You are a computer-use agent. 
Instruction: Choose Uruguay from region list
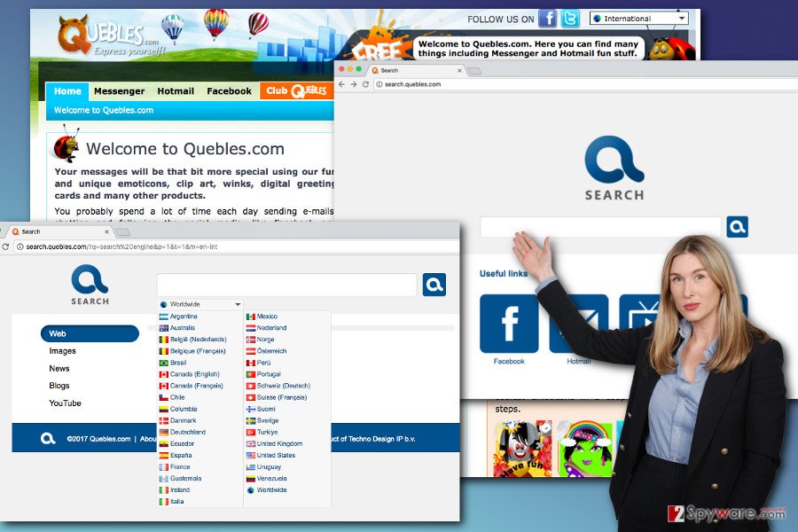[264, 467]
